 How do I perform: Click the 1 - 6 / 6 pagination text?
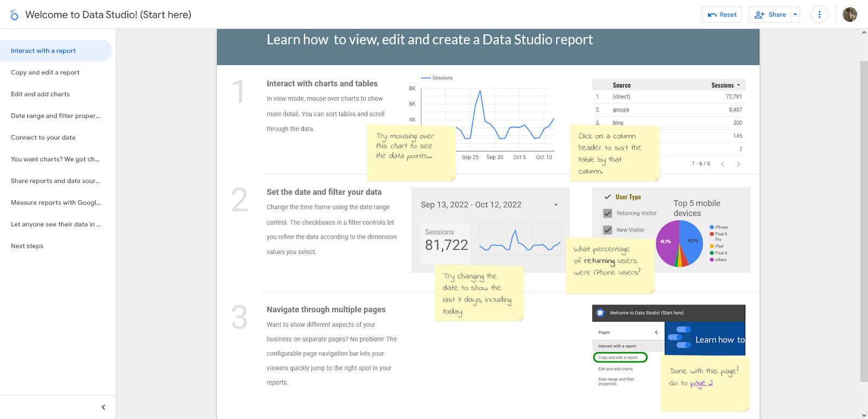pyautogui.click(x=701, y=164)
